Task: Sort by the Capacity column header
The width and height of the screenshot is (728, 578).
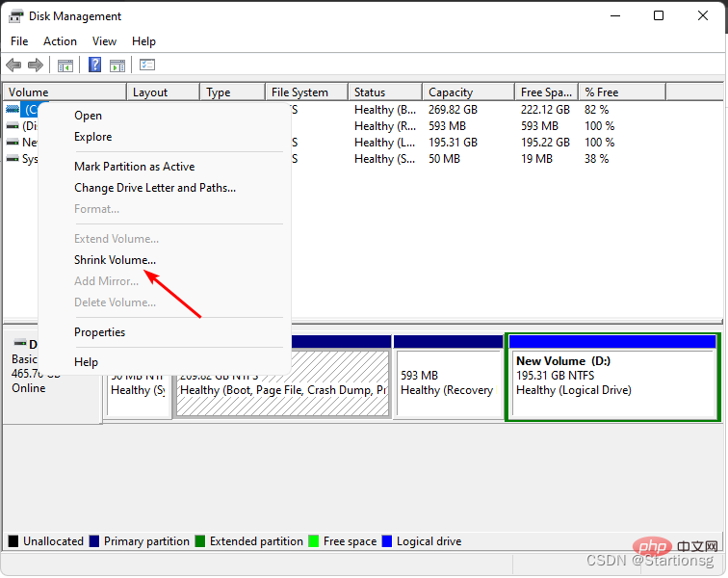Action: pos(468,92)
